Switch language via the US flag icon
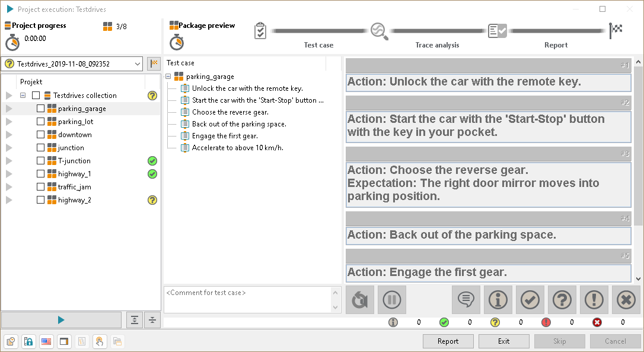The width and height of the screenshot is (644, 352). tap(46, 341)
